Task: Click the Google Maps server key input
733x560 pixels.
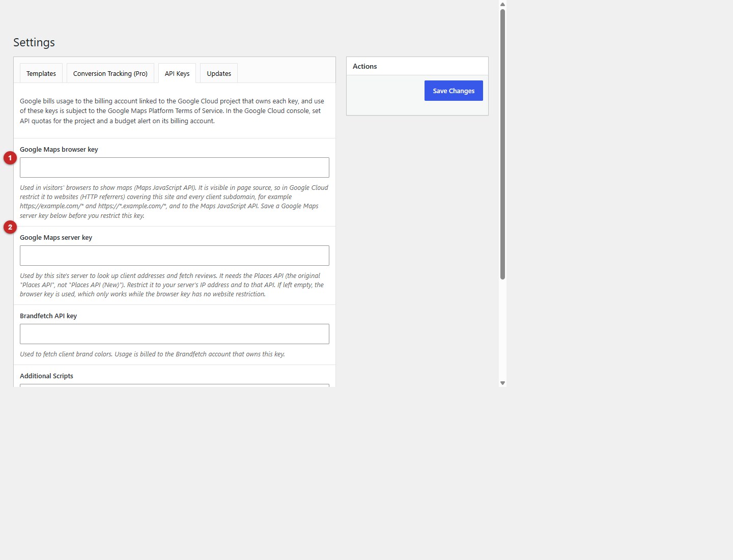Action: (x=175, y=256)
